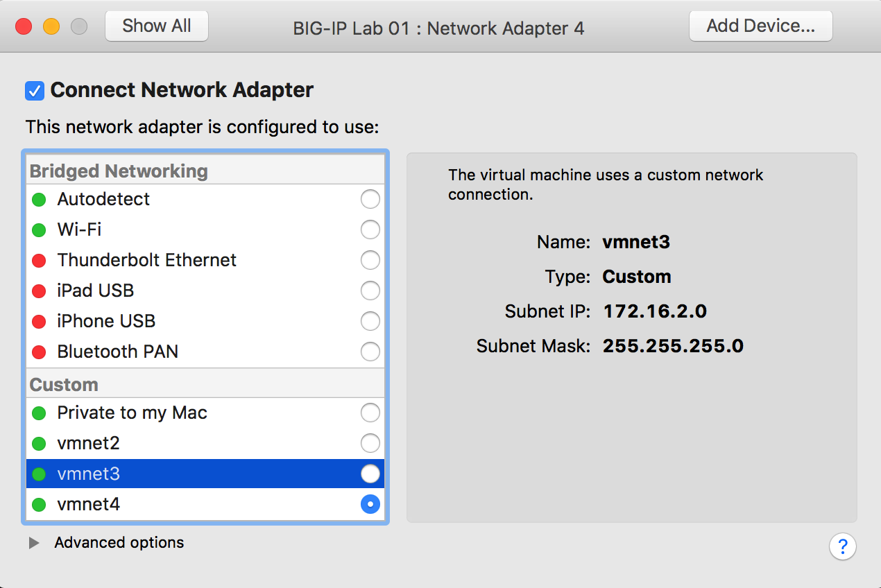Image resolution: width=881 pixels, height=588 pixels.
Task: Click the red status dot beside Bluetooth PAN
Action: coord(39,352)
